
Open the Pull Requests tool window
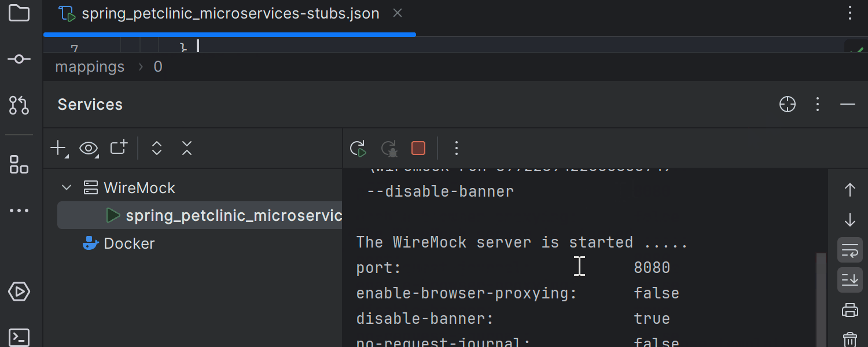tap(19, 105)
